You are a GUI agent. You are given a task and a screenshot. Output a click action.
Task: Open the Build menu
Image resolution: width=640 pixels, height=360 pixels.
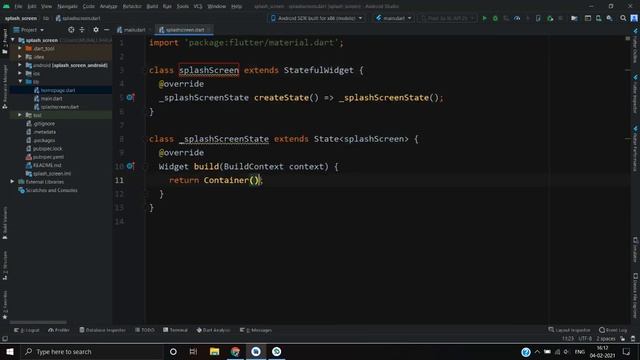(152, 6)
